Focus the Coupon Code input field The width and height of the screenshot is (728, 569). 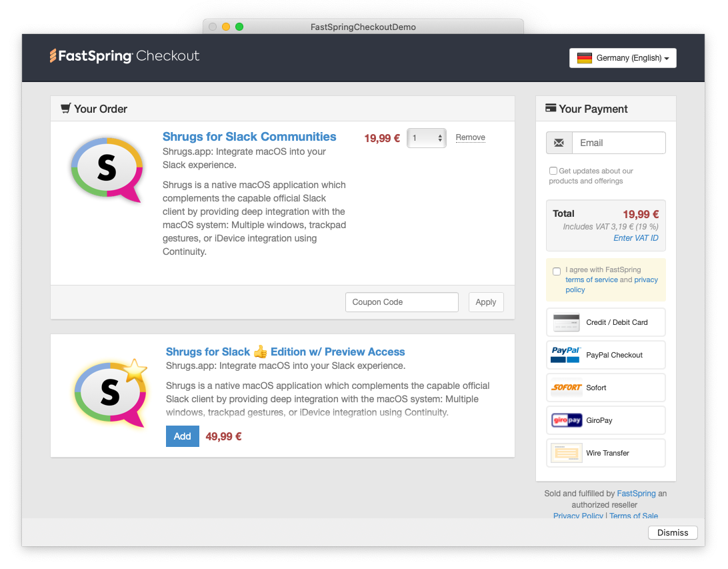point(402,302)
